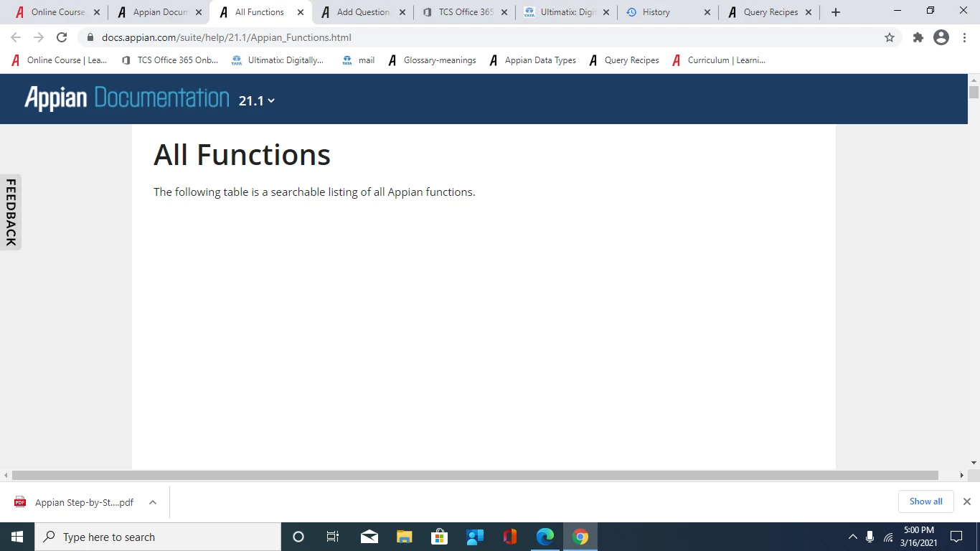The image size is (980, 551).
Task: Click the Appian Documentation logo
Action: pyautogui.click(x=127, y=98)
